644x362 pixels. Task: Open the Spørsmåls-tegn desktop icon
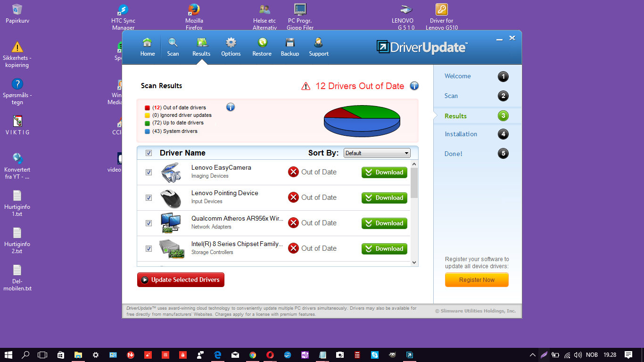coord(17,91)
